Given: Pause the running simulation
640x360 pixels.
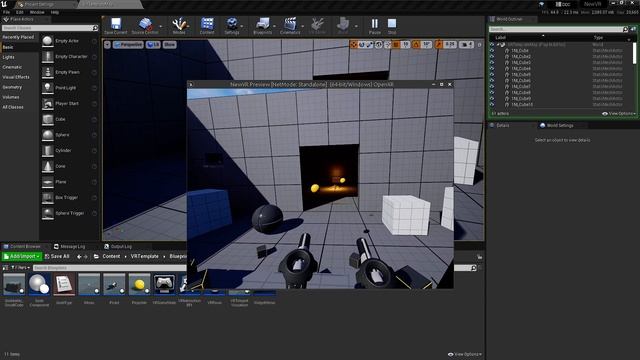Looking at the screenshot, I should click(375, 25).
